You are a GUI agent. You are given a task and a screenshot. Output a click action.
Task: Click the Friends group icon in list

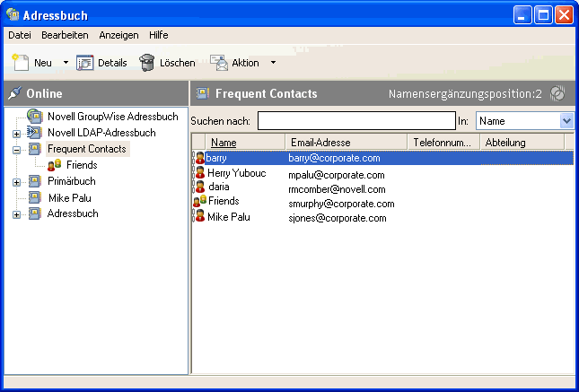(x=200, y=201)
